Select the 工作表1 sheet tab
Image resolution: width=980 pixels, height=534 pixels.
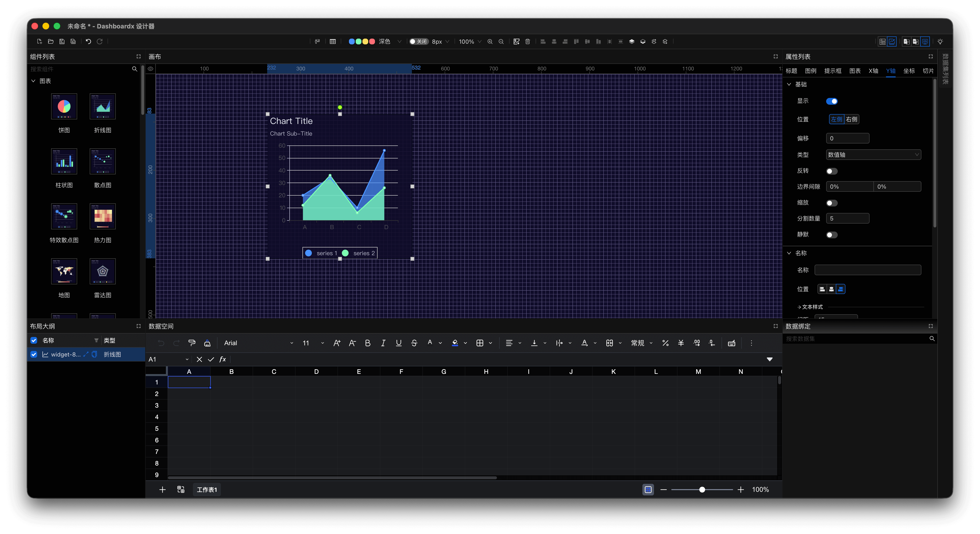tap(207, 489)
